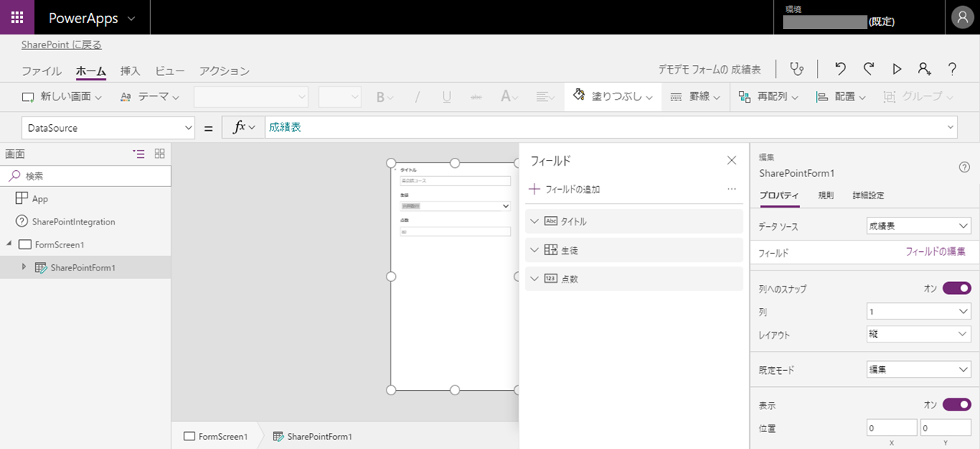Screen dimensions: 980x449
Task: Click the Redo icon in the toolbar
Action: click(x=868, y=69)
